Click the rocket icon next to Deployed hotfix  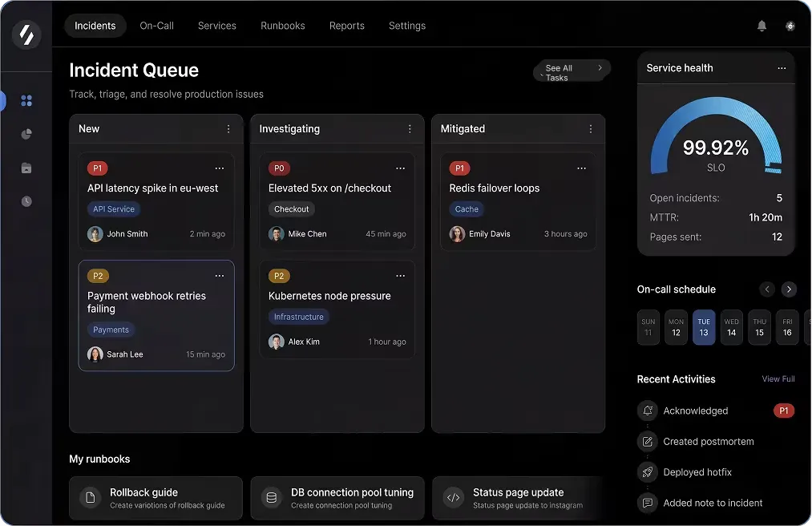pyautogui.click(x=647, y=472)
